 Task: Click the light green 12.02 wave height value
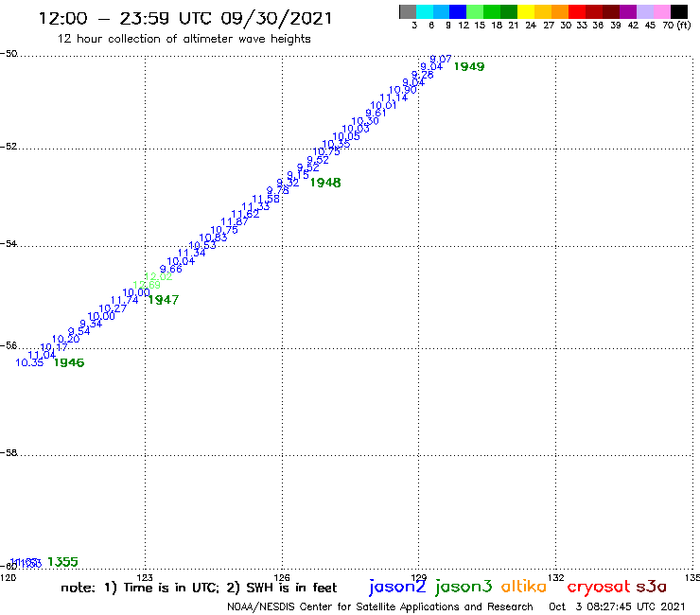[158, 277]
